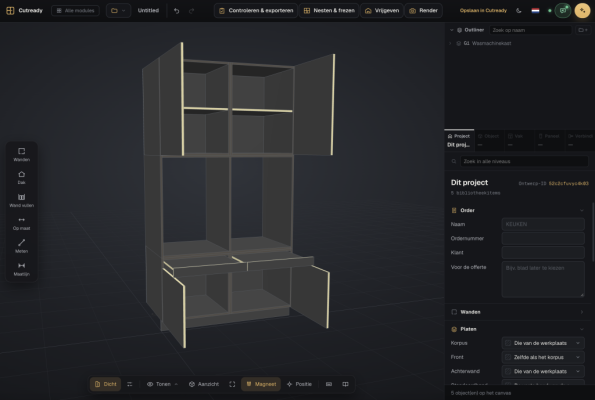The height and width of the screenshot is (400, 595).
Task: Open the Outliner filter dropdown
Action: (x=582, y=30)
